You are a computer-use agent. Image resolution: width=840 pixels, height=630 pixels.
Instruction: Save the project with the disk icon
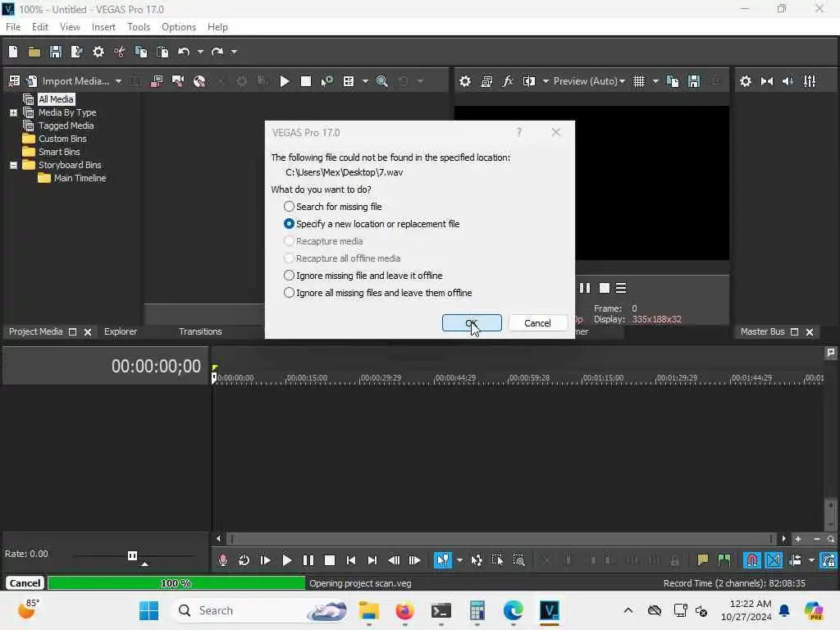[56, 52]
